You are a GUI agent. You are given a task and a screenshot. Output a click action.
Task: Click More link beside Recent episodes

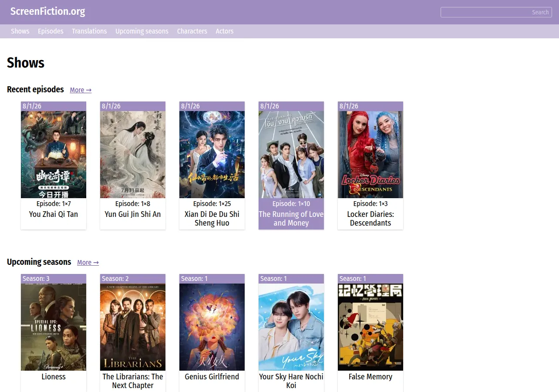pos(81,90)
